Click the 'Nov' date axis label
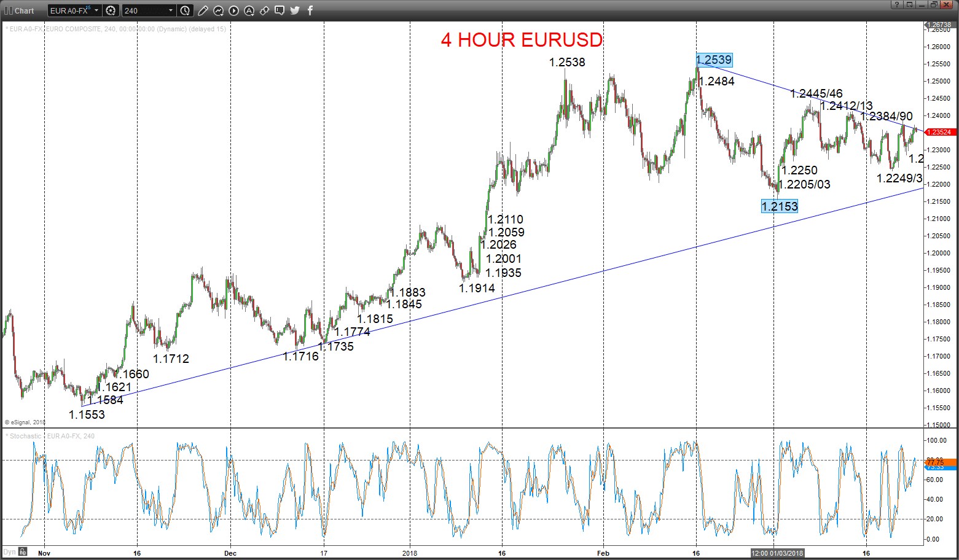The width and height of the screenshot is (959, 560). coord(44,553)
